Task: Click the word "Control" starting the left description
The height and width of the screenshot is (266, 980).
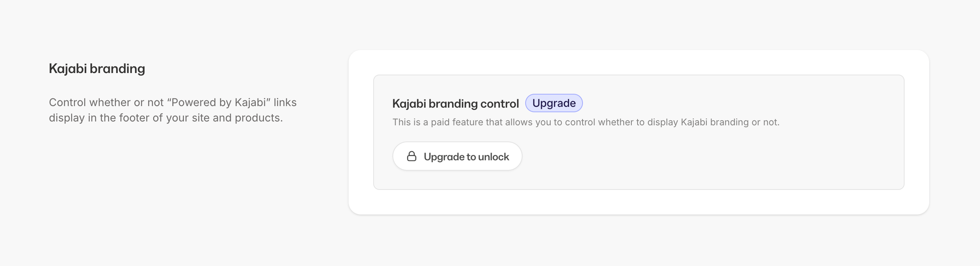Action: point(67,102)
